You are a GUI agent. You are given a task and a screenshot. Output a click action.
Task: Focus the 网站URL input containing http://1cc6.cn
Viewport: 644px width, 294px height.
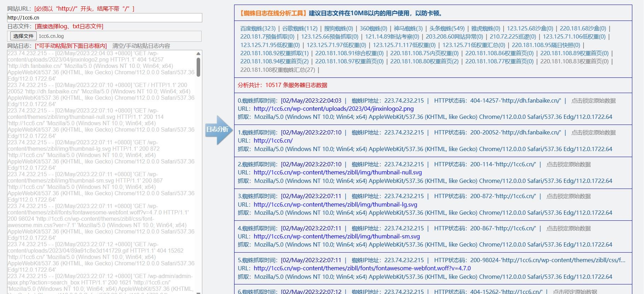click(x=105, y=18)
